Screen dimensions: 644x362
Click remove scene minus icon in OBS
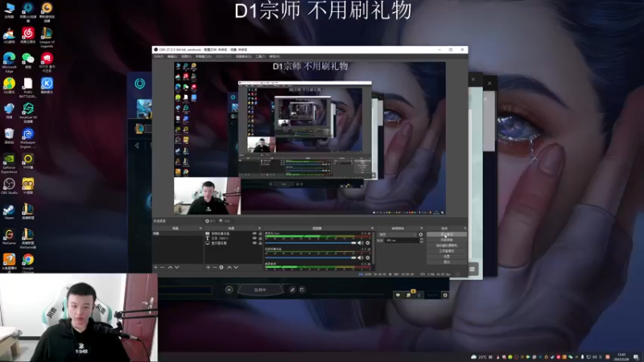click(x=163, y=268)
